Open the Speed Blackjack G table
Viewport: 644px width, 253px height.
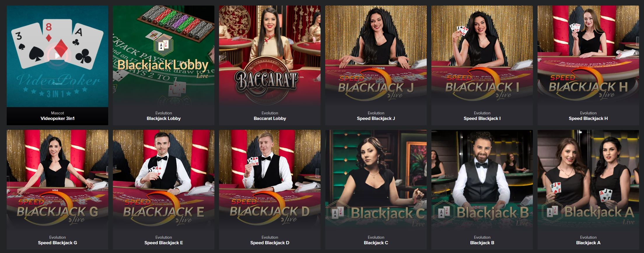click(x=57, y=180)
